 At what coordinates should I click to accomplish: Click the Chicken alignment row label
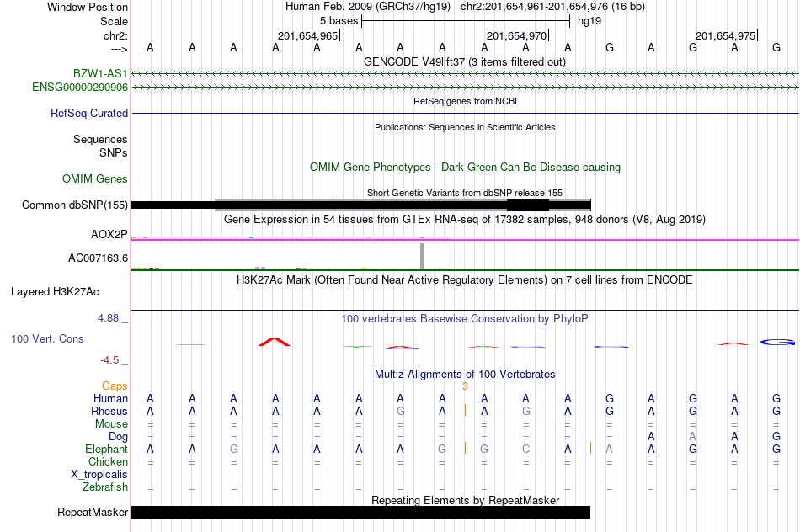coord(108,461)
